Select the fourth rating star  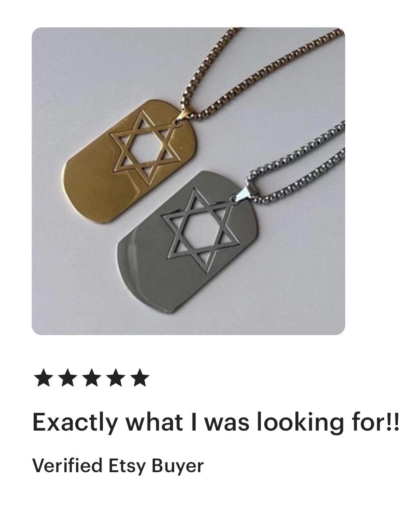115,378
